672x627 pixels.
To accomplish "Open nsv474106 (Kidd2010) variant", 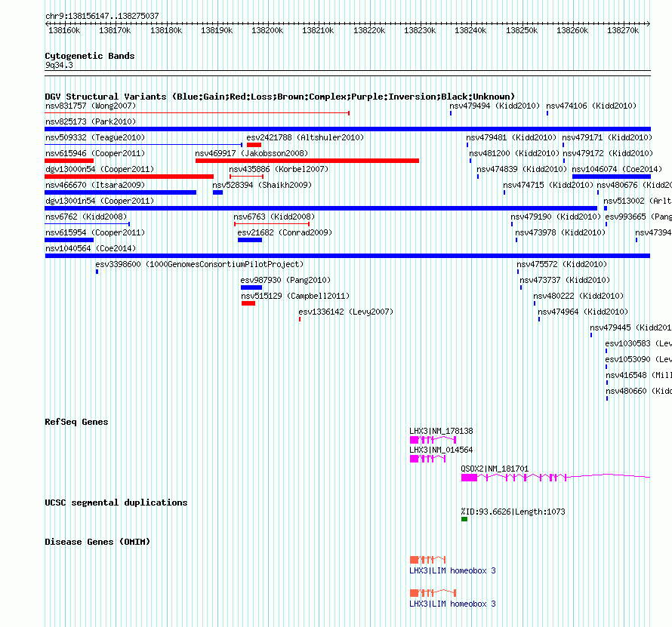I will click(x=591, y=106).
